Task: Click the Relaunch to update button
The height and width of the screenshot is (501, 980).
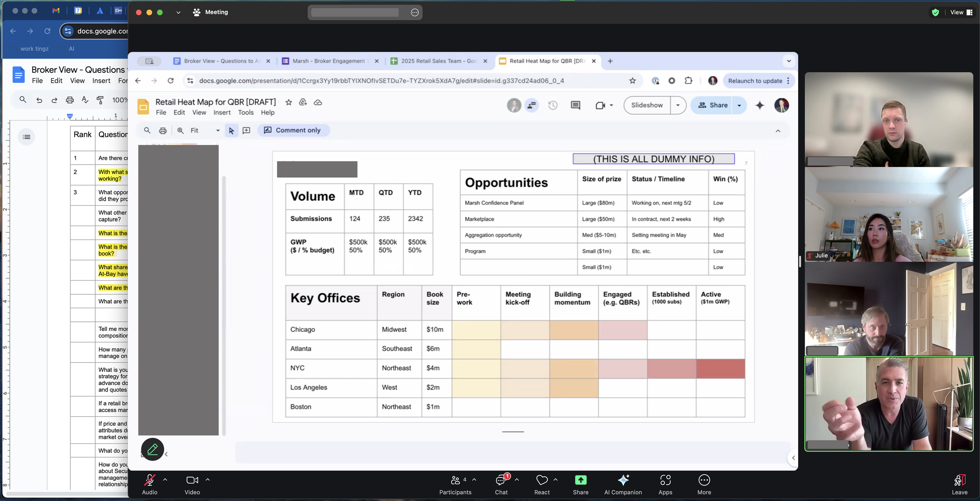Action: click(755, 81)
